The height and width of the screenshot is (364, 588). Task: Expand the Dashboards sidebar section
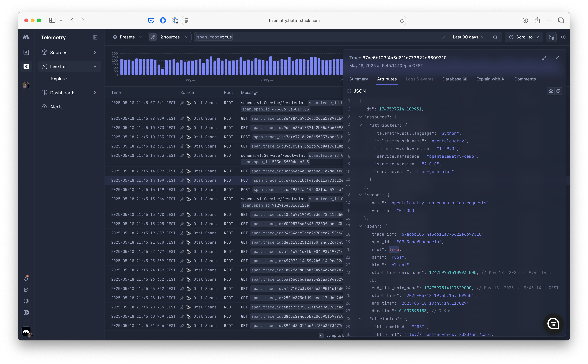(x=95, y=93)
